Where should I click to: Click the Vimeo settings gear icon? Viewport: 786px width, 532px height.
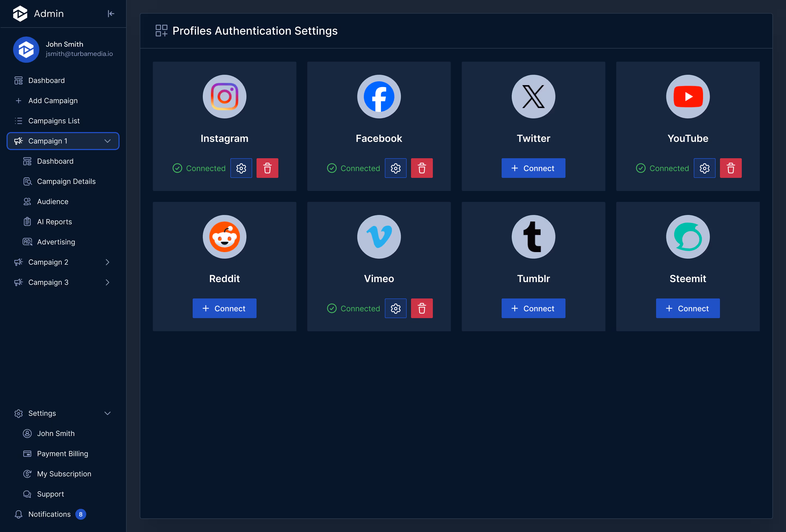pyautogui.click(x=395, y=308)
